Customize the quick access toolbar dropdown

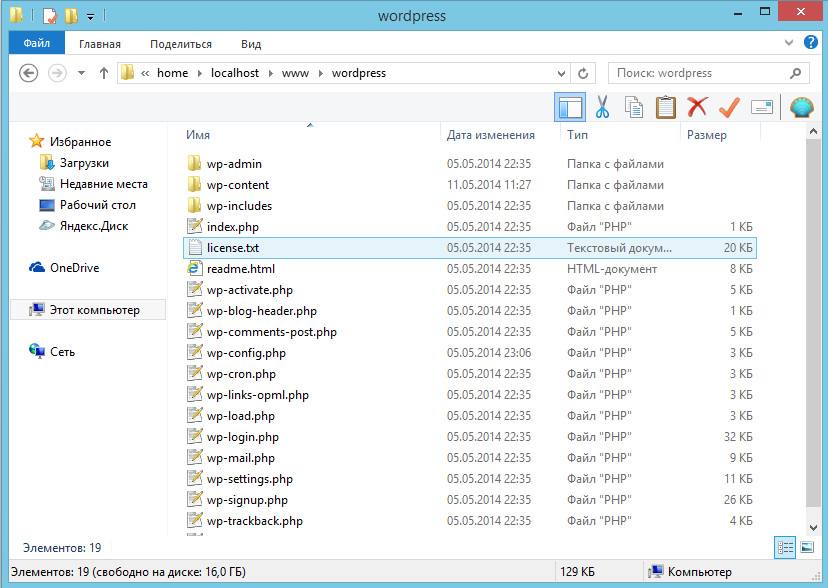(90, 16)
